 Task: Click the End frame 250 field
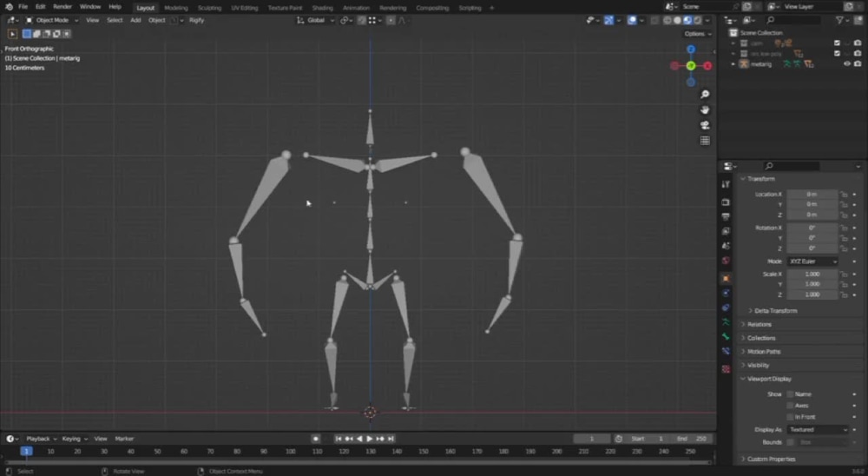tap(692, 439)
